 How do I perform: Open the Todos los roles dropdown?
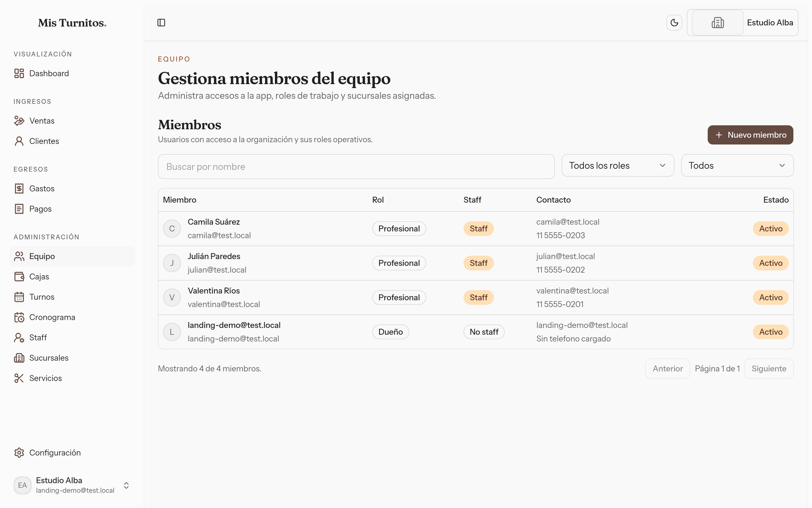[x=618, y=165]
